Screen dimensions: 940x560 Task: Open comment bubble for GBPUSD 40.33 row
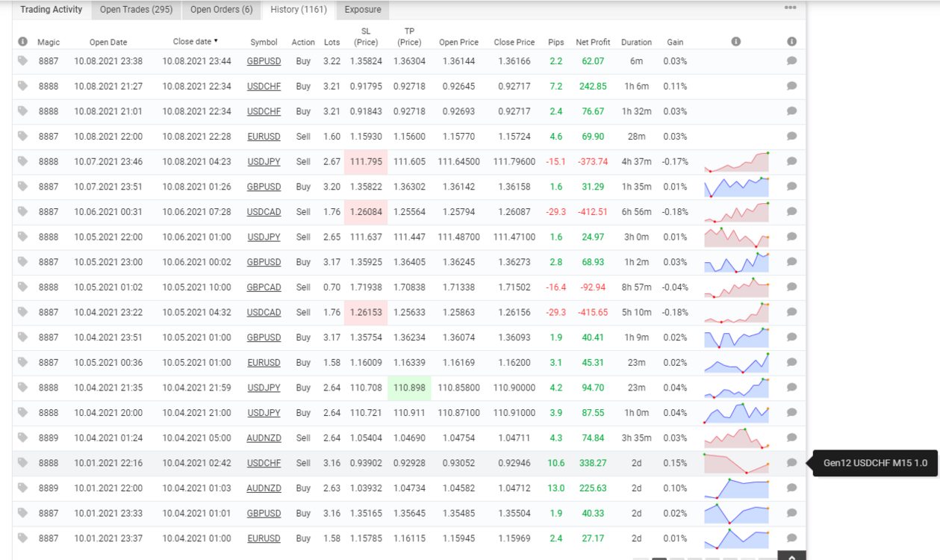(x=791, y=513)
